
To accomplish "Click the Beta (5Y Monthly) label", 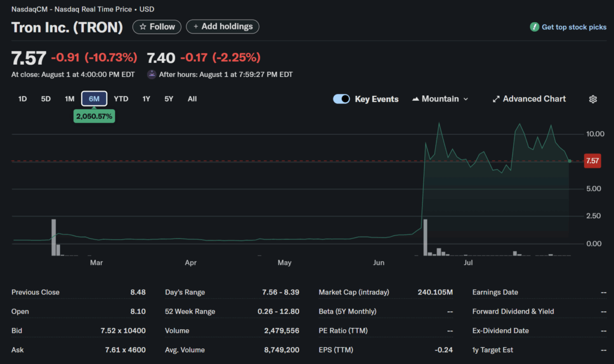I will click(x=347, y=311).
